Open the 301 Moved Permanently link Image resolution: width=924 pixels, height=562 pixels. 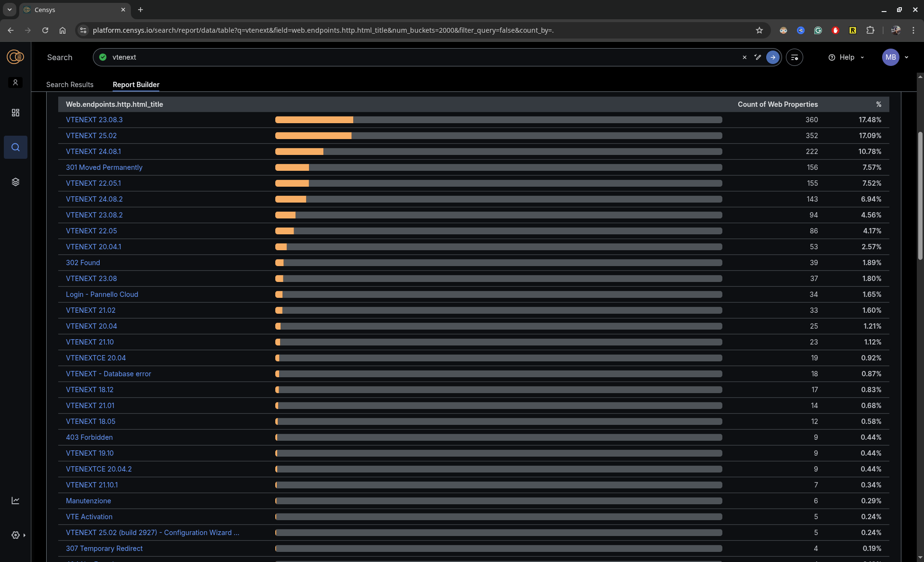[x=104, y=167]
